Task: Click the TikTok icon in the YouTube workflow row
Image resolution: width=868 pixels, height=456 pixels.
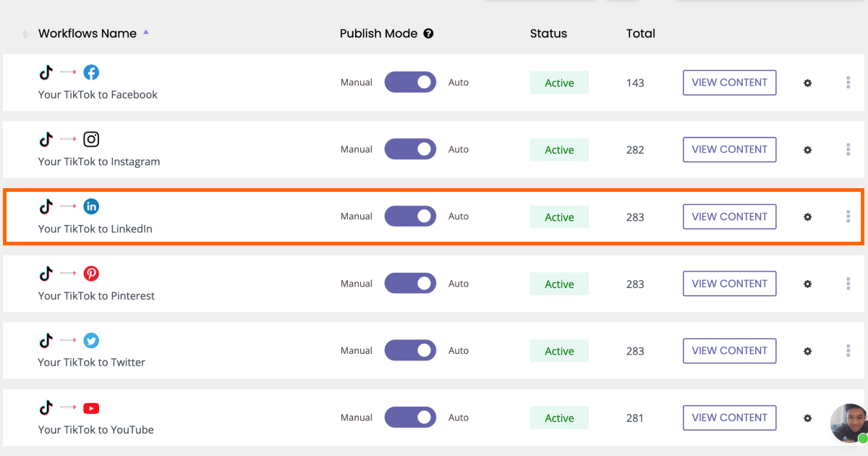Action: (x=46, y=408)
